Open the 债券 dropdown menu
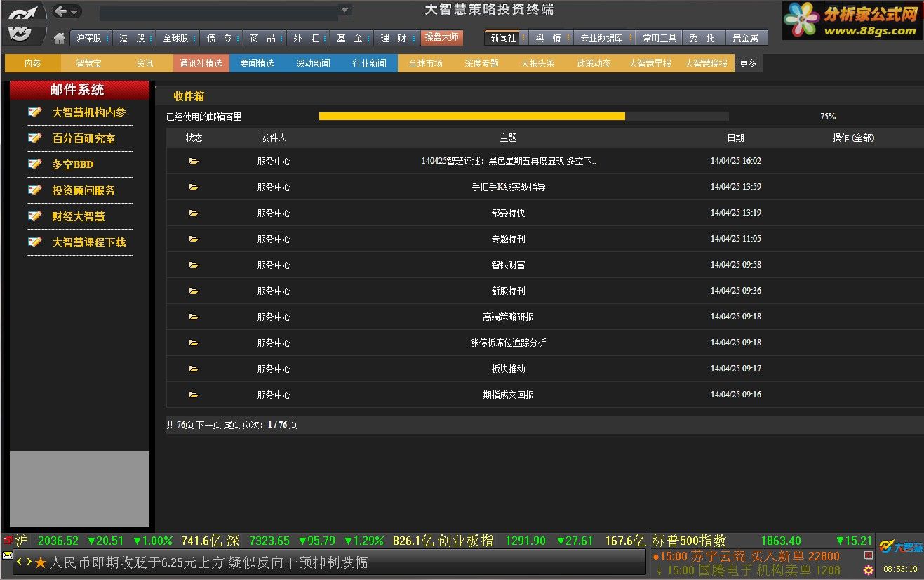The image size is (924, 580). click(220, 38)
